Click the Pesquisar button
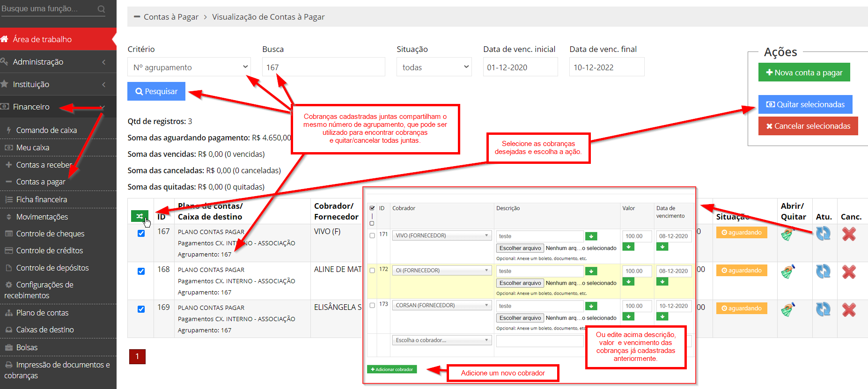Screen dimensions: 868x389 pos(156,91)
